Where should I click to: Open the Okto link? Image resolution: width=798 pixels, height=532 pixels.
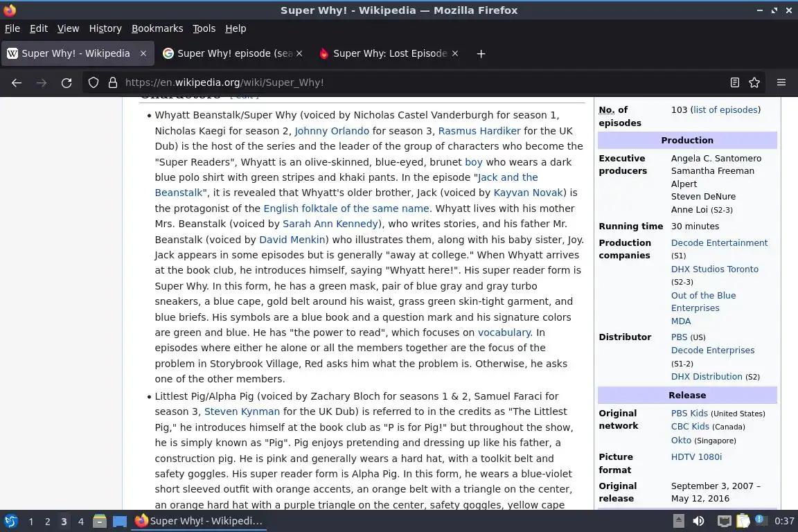(681, 441)
